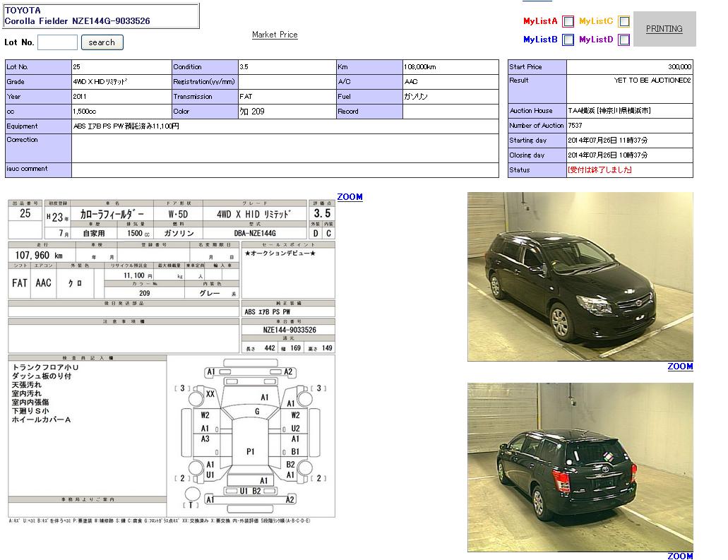The width and height of the screenshot is (728, 560).
Task: Click ZOOM link above the auction sheet
Action: tap(350, 197)
